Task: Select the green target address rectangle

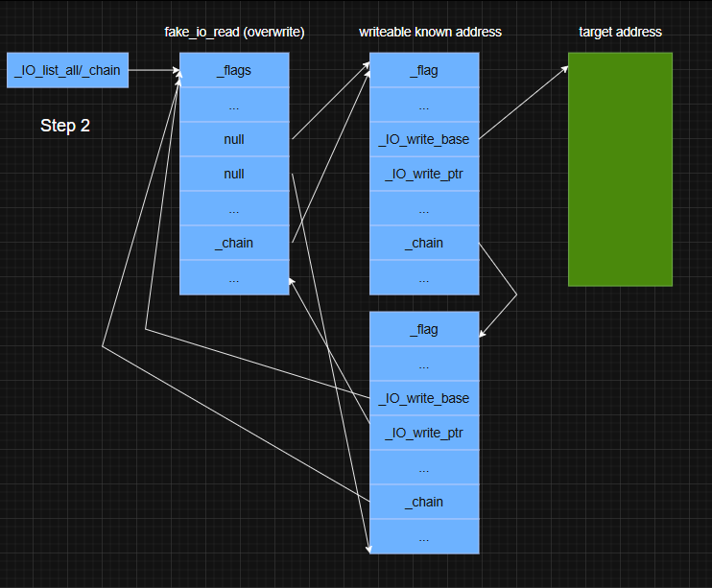Action: point(620,169)
